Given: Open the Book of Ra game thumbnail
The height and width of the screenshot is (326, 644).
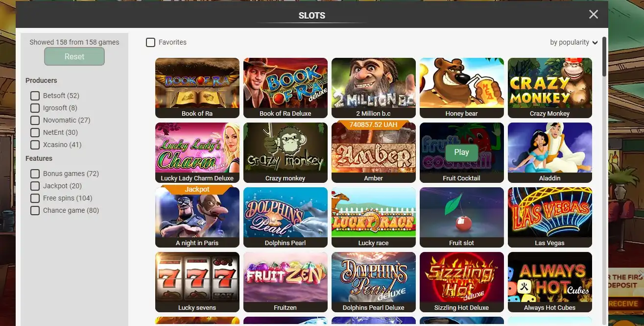Looking at the screenshot, I should (197, 88).
